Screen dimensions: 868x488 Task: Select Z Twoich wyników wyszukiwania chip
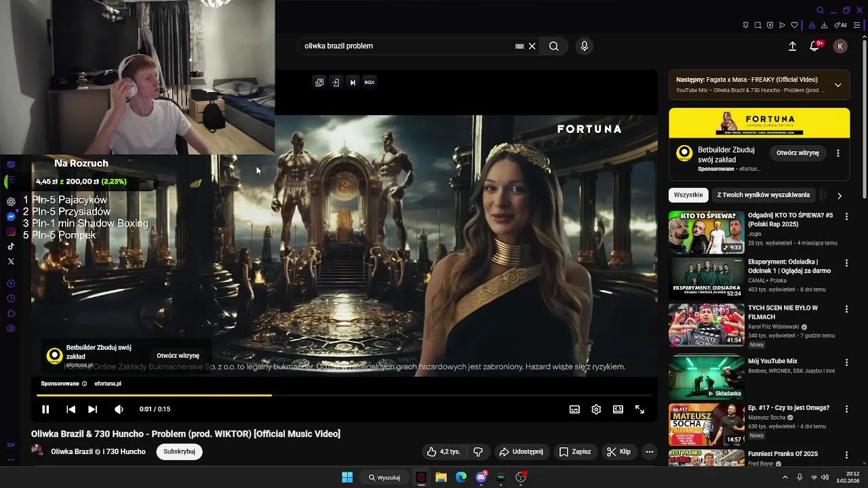pyautogui.click(x=763, y=195)
